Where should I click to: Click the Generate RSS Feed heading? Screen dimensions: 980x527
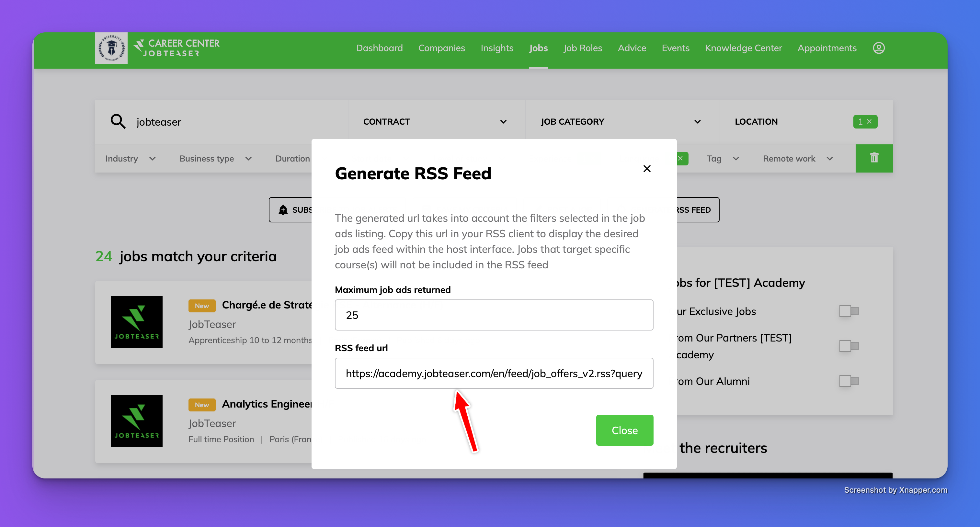pos(413,174)
